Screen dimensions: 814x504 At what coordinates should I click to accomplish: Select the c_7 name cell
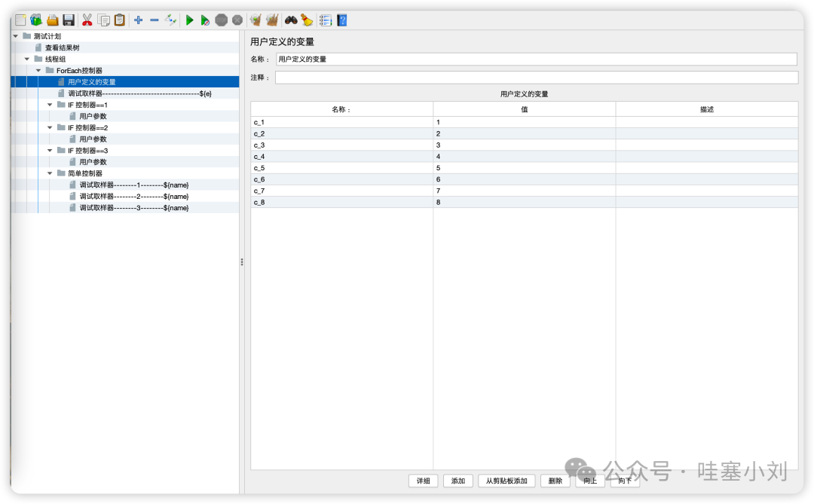coord(341,191)
